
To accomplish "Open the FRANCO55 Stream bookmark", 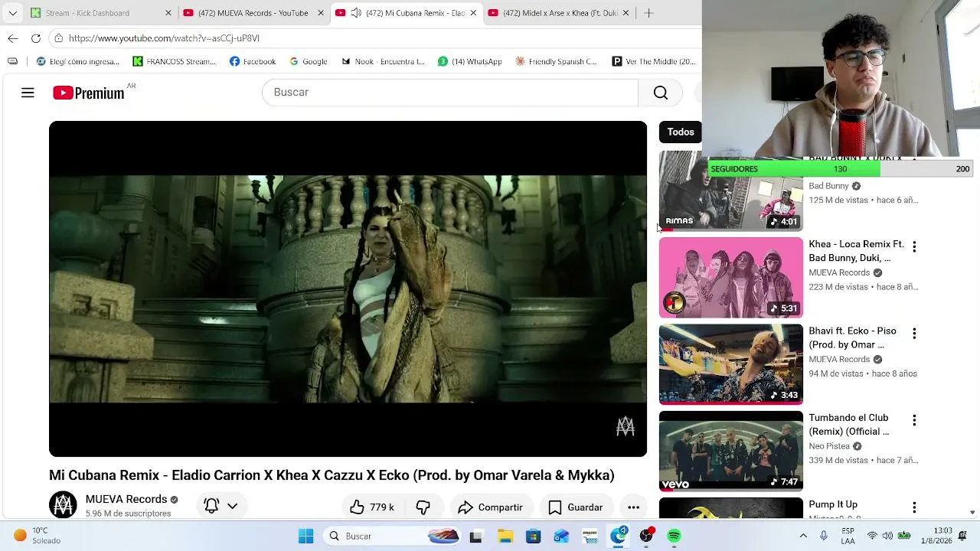I will (175, 61).
